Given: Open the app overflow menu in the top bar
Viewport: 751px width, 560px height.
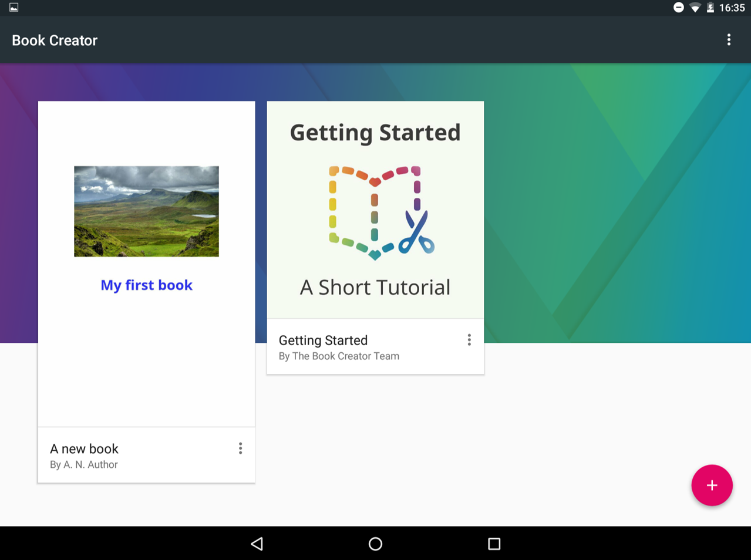Looking at the screenshot, I should (x=729, y=40).
